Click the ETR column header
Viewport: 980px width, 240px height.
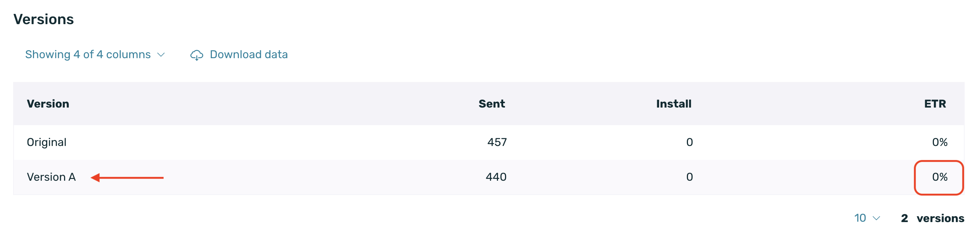[x=935, y=104]
